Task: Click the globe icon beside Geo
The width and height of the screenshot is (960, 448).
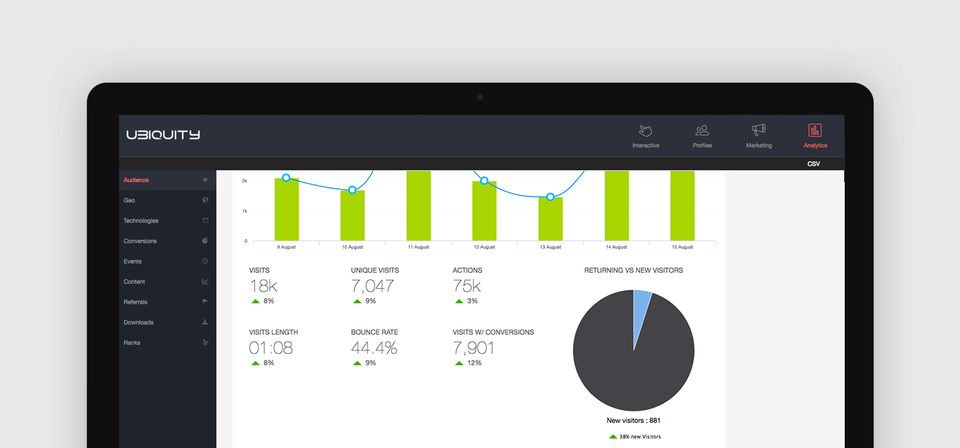Action: tap(205, 200)
